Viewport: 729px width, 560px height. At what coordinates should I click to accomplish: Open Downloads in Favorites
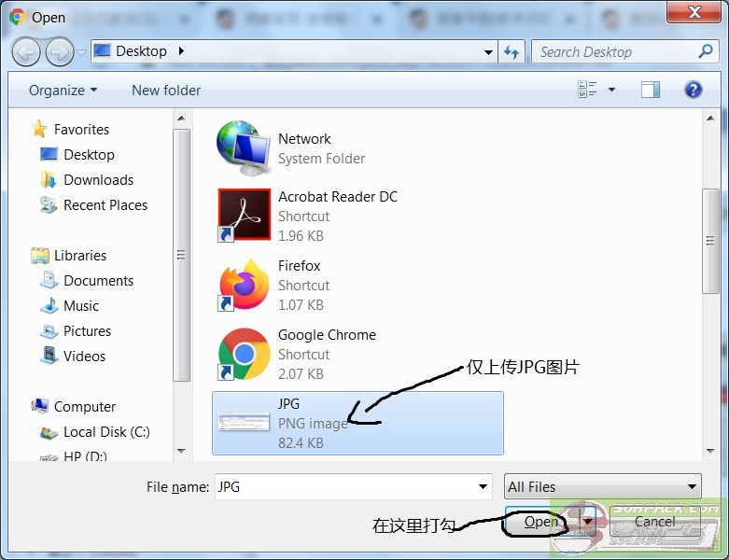coord(98,180)
